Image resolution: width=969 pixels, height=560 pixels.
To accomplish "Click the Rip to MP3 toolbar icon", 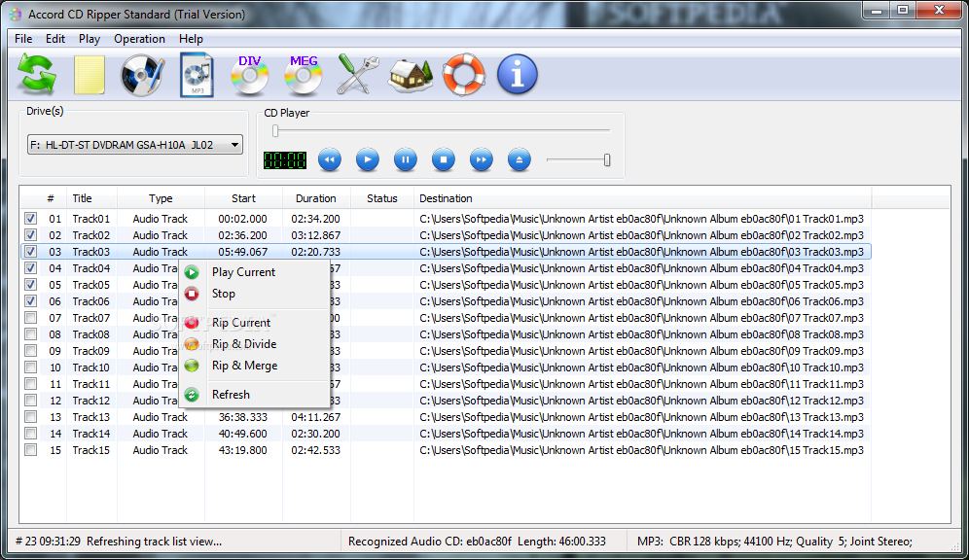I will click(197, 75).
